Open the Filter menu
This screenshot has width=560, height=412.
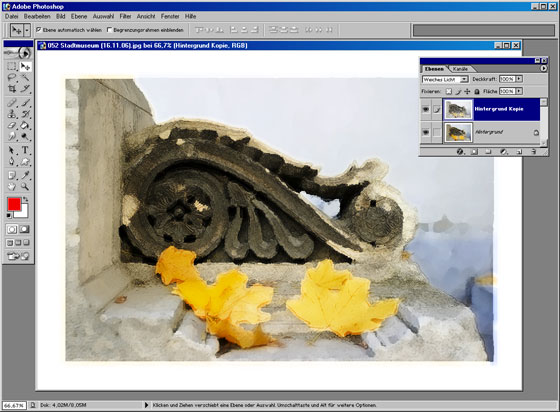click(x=125, y=16)
